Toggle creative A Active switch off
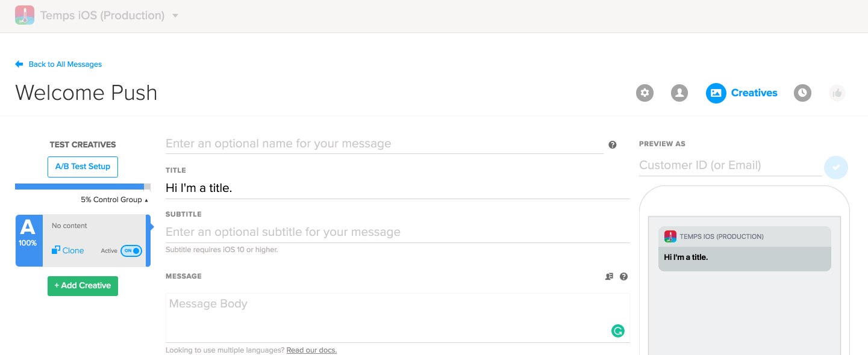868x355 pixels. (x=131, y=251)
